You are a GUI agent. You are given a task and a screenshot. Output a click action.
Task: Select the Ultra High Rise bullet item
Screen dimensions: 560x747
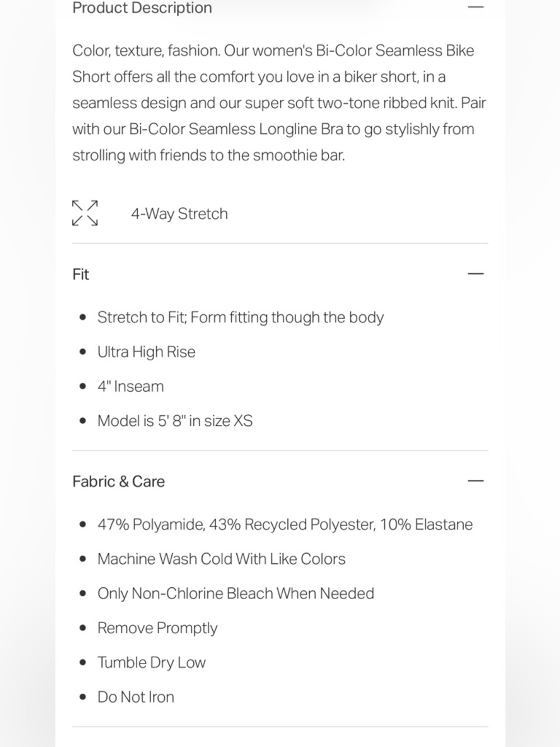point(146,352)
